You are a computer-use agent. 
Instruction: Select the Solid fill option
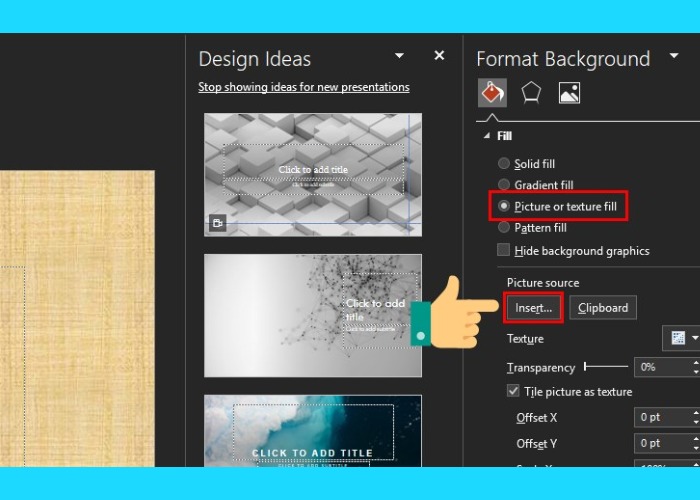pyautogui.click(x=526, y=163)
